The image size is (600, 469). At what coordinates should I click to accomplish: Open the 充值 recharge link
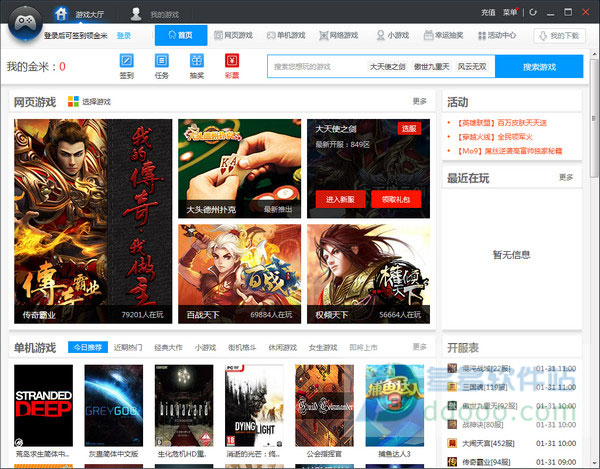[488, 12]
